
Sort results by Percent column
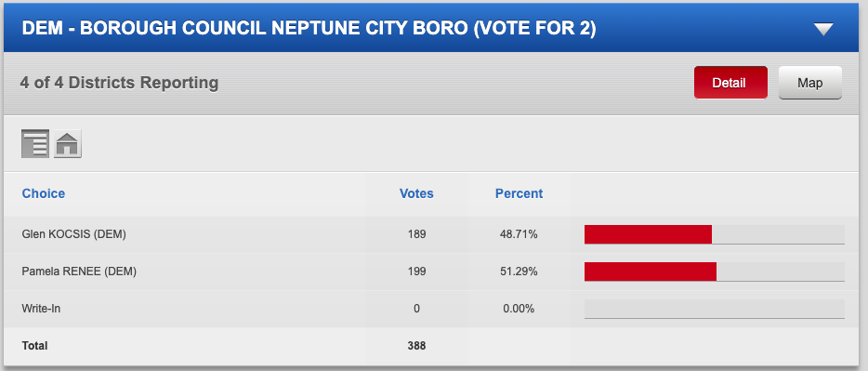coord(519,193)
